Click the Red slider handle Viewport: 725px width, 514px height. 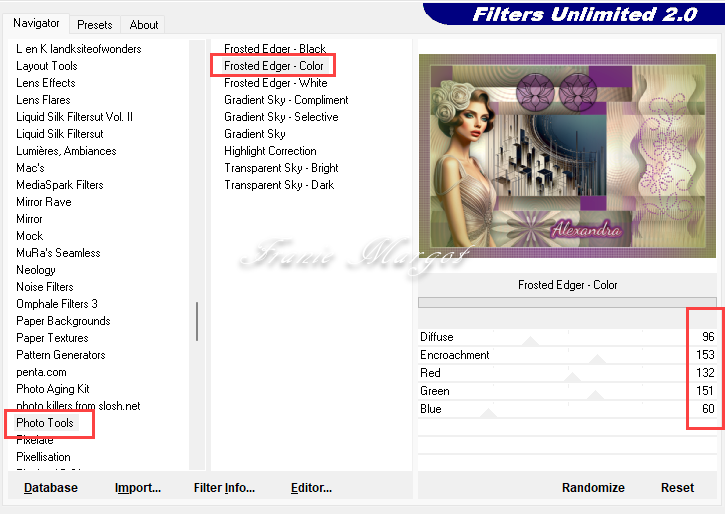(572, 377)
